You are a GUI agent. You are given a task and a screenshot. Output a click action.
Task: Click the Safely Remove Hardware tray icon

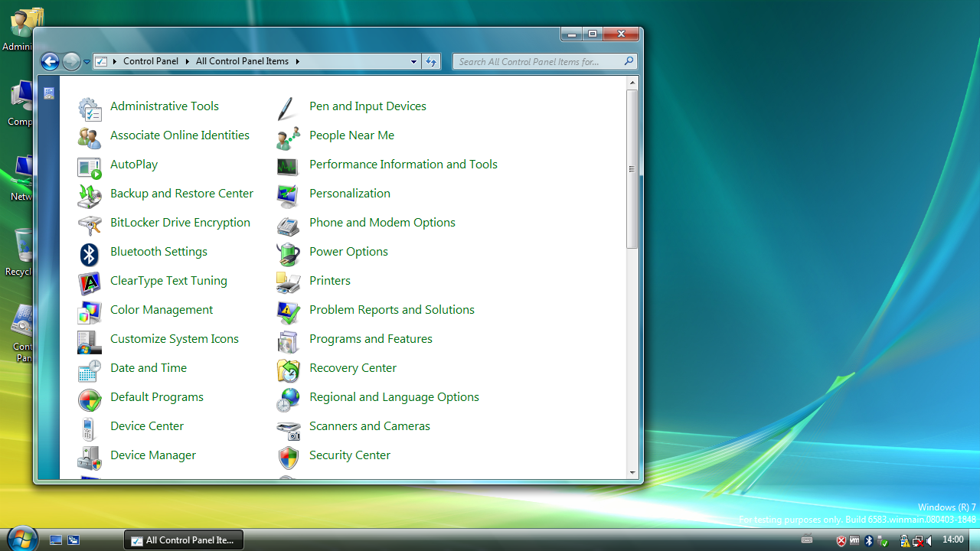point(882,541)
